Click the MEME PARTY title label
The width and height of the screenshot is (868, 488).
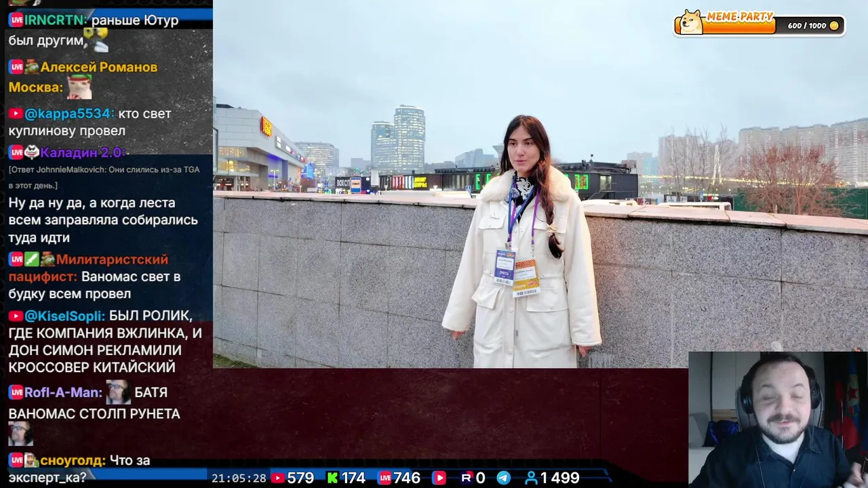(740, 18)
